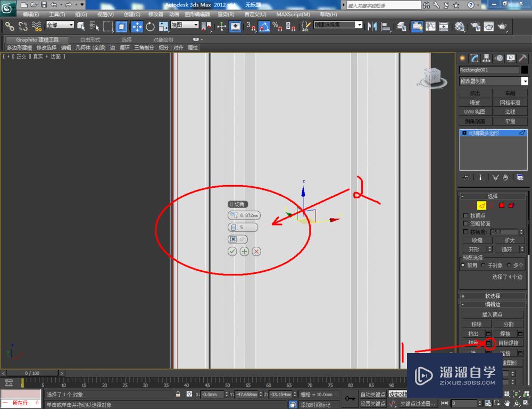Activate the Select and Scale tool
The width and height of the screenshot is (532, 409).
click(x=163, y=26)
